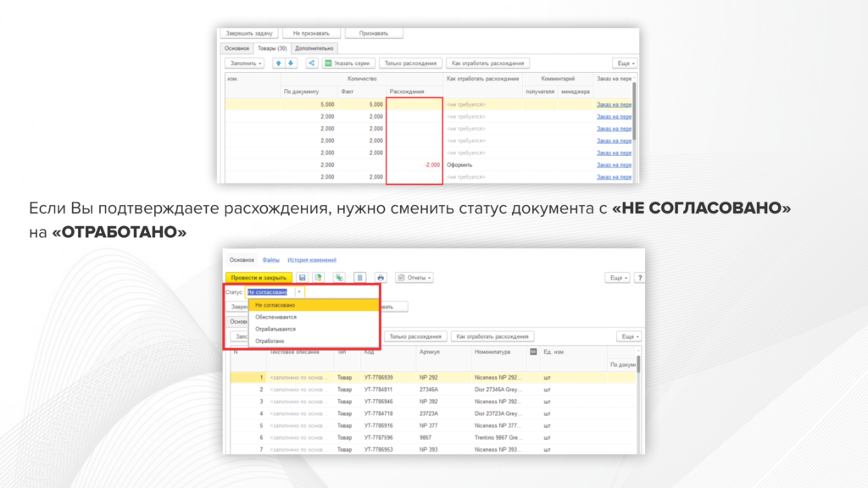Click 'Как отработать расхождения' in upper screenshot
This screenshot has height=488, width=868.
[x=487, y=63]
